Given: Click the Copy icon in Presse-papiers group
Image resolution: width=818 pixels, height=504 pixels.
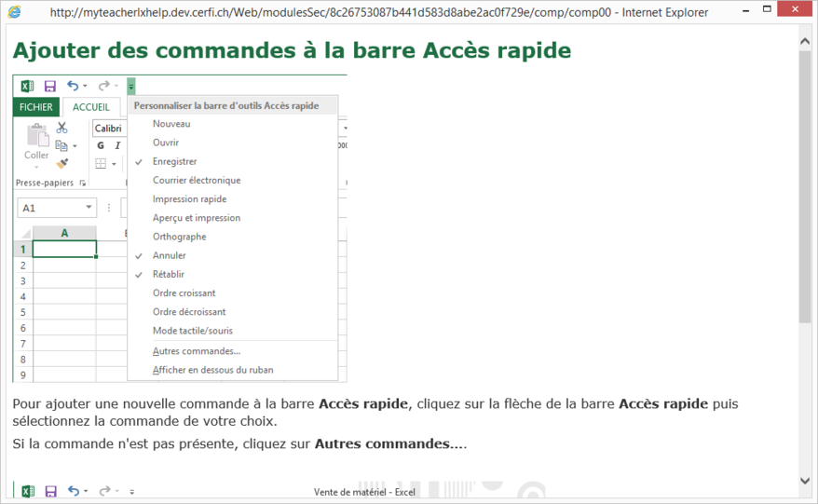Looking at the screenshot, I should [61, 145].
